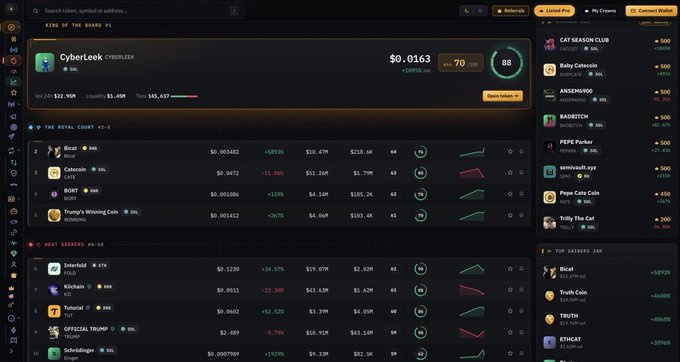Image resolution: width=680 pixels, height=362 pixels.
Task: Click the CyberLeek token avatar
Action: [45, 62]
